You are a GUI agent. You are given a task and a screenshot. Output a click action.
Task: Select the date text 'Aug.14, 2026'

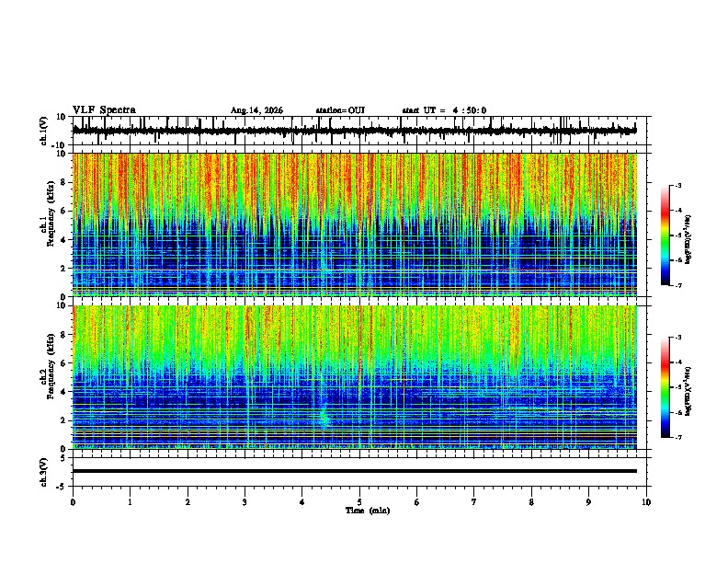(x=256, y=110)
